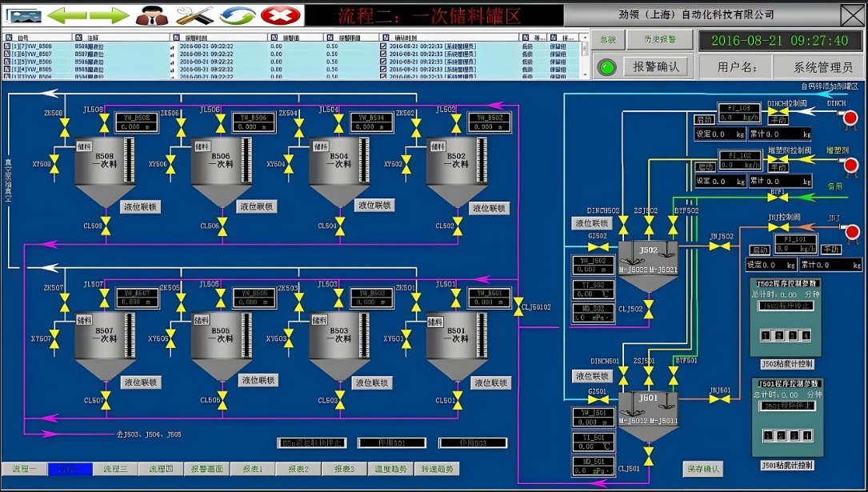The width and height of the screenshot is (868, 492).
Task: Click the red X exit icon
Action: point(281,15)
